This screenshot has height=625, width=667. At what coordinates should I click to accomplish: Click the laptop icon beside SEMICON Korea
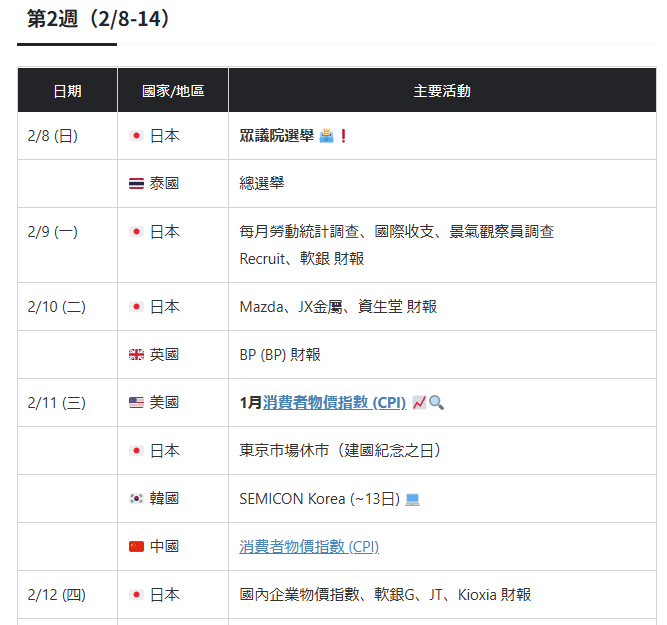point(412,499)
